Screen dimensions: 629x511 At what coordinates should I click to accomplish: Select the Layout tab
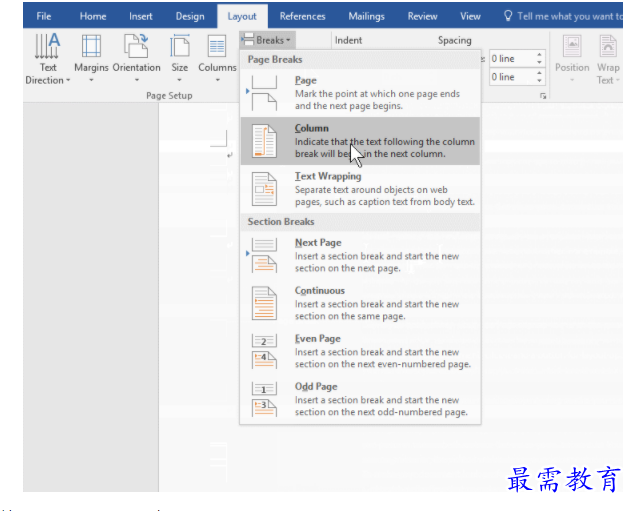click(x=242, y=16)
